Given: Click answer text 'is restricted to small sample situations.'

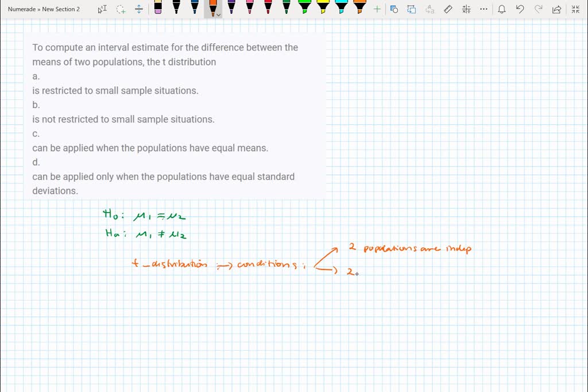Looking at the screenshot, I should [x=115, y=91].
